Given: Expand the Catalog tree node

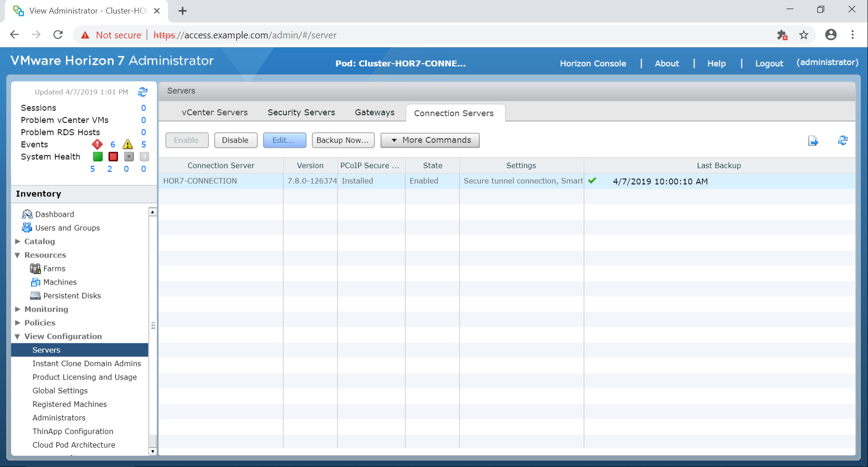Looking at the screenshot, I should [x=18, y=242].
